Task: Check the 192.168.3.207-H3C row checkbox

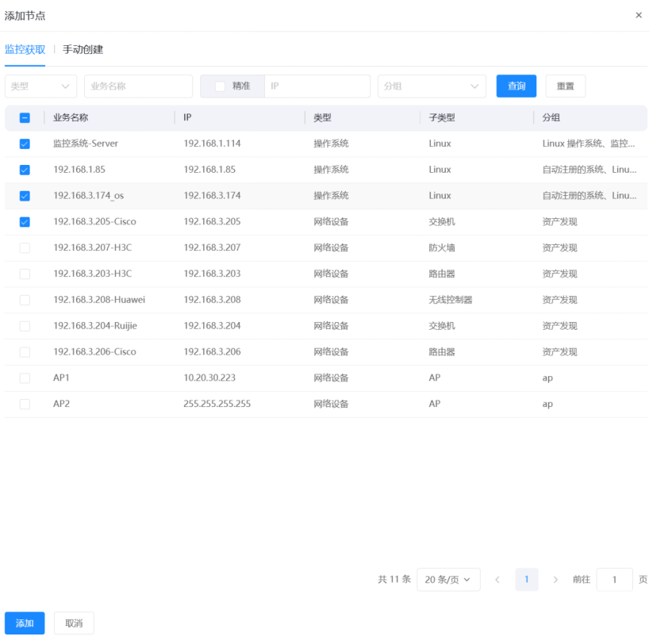Action: [x=25, y=248]
